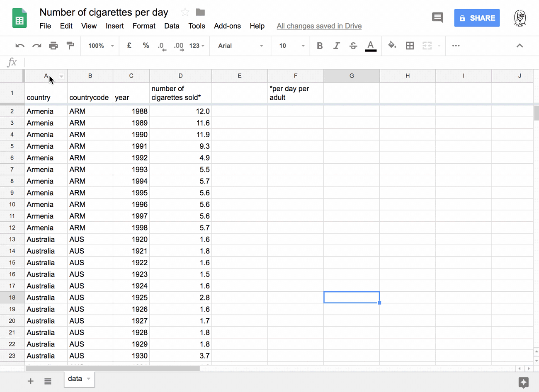Viewport: 539px width, 392px height.
Task: Open the all sheets list icon
Action: coord(48,381)
